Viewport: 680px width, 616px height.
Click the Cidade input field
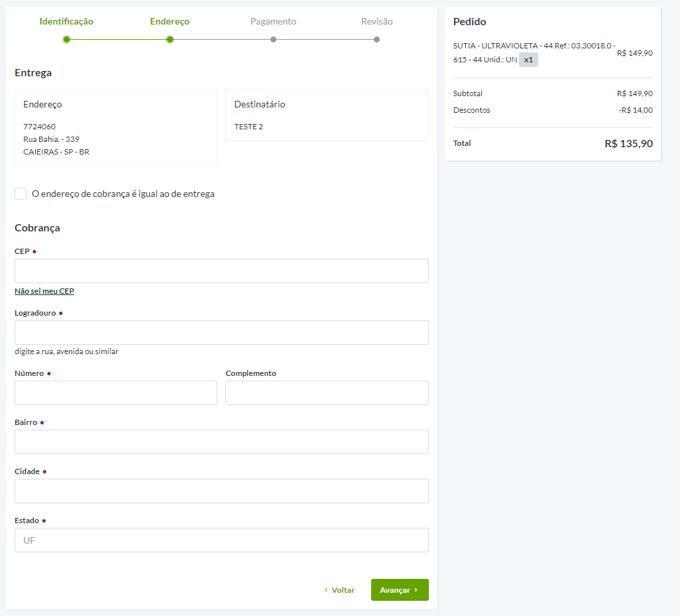point(221,491)
